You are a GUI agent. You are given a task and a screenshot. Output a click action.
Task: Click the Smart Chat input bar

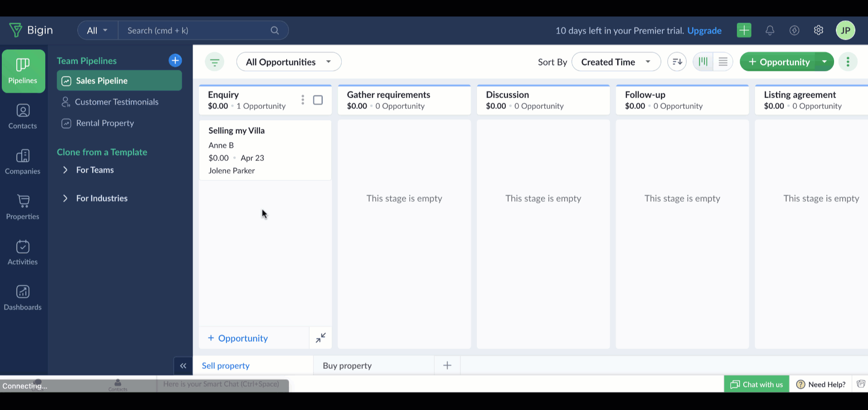point(222,384)
